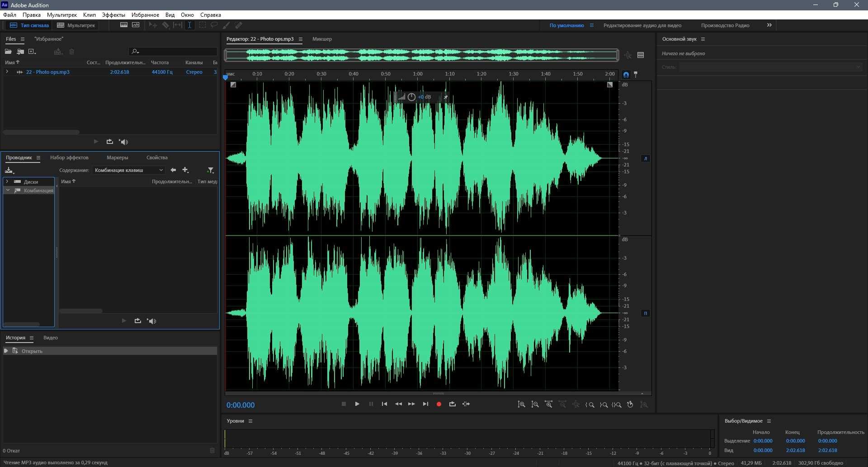
Task: Toggle loop playback in transport
Action: (x=452, y=404)
